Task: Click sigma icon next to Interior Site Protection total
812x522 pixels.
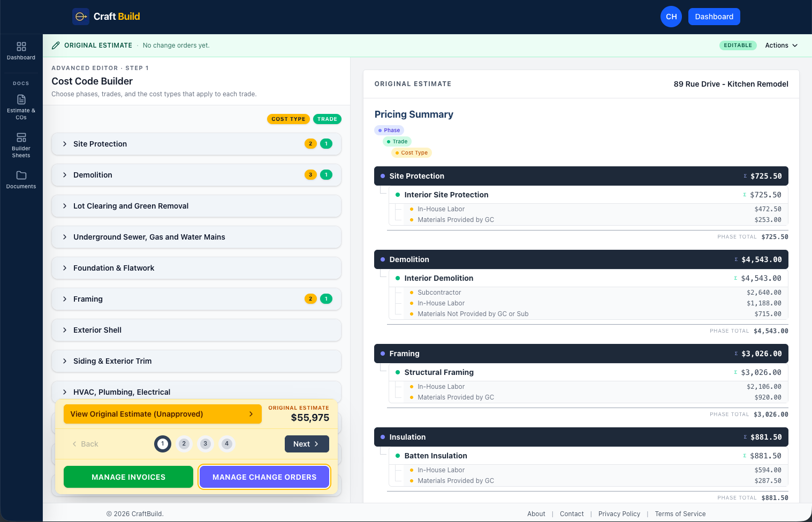Action: point(745,195)
